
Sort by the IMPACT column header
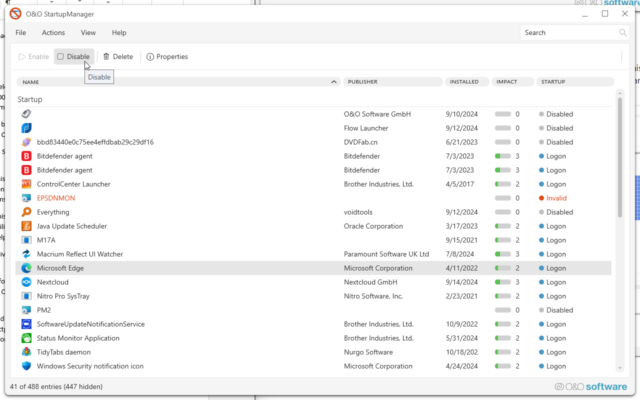513,82
